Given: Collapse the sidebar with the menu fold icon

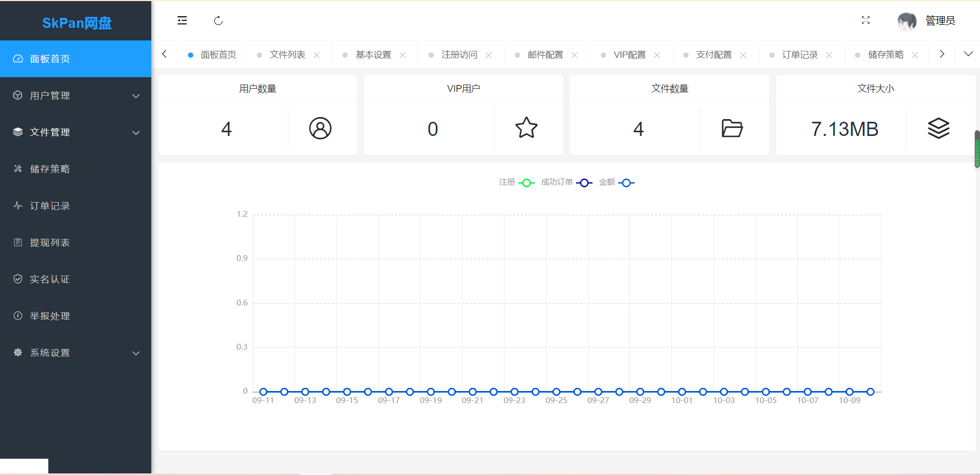Looking at the screenshot, I should [x=182, y=20].
